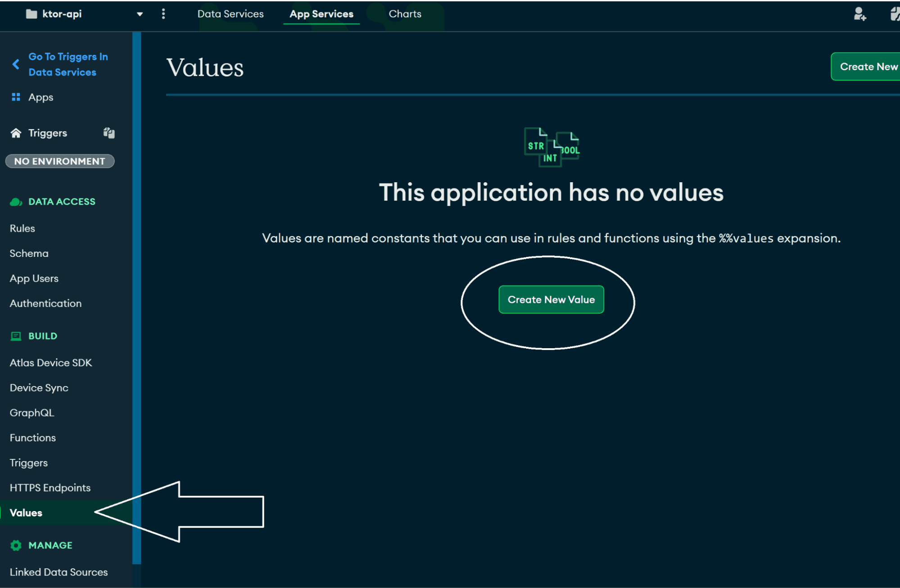Open the project dropdown arrow
Image resolution: width=900 pixels, height=588 pixels.
click(x=140, y=14)
